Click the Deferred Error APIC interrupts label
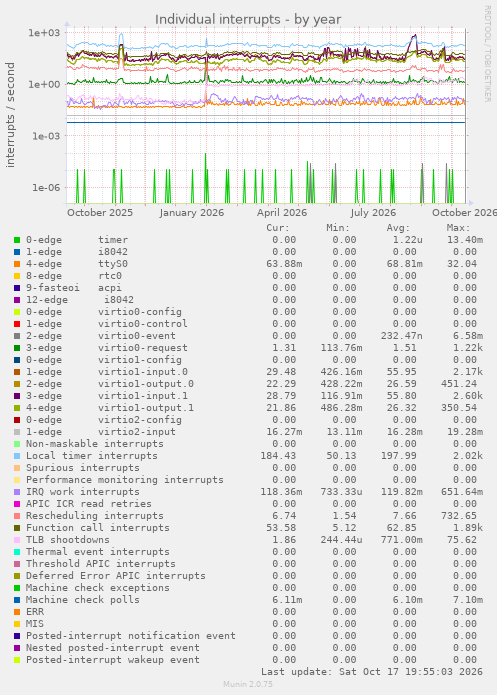The width and height of the screenshot is (497, 695). [x=116, y=576]
